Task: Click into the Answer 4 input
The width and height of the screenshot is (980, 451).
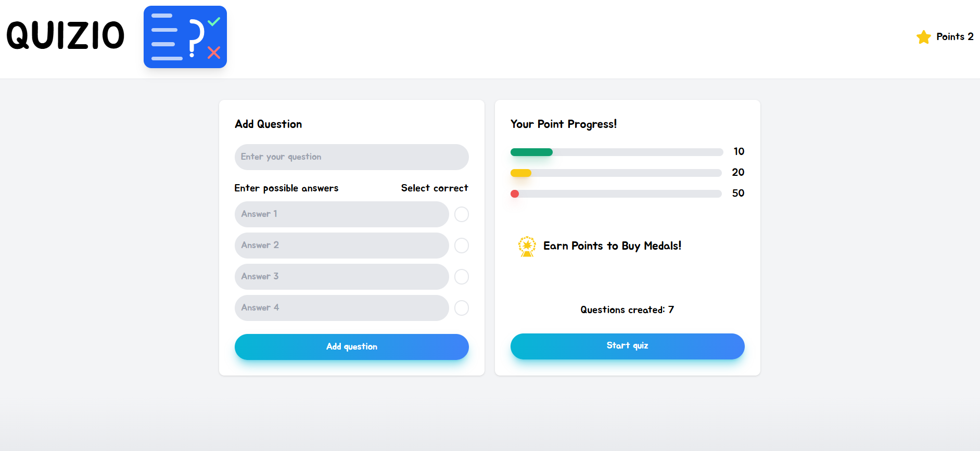Action: click(x=342, y=308)
